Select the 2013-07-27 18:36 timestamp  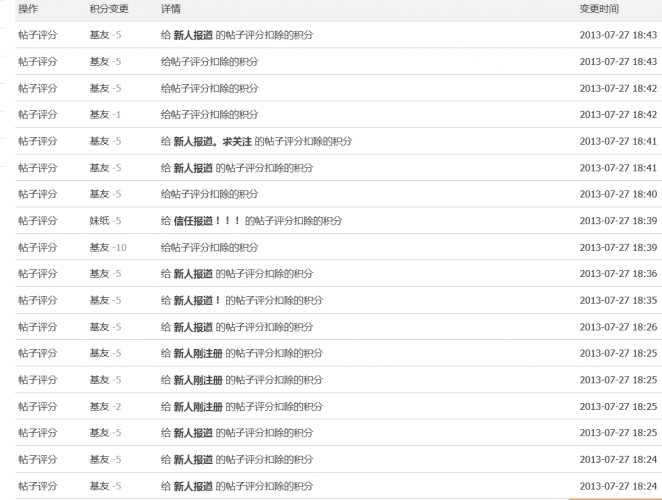(x=618, y=274)
